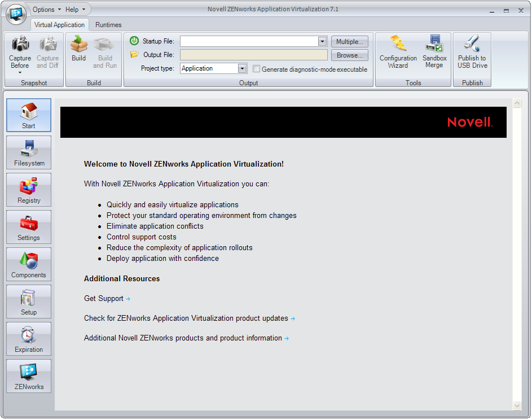Click the Capture and Diff icon
Screen dimensions: 532x419
point(48,43)
